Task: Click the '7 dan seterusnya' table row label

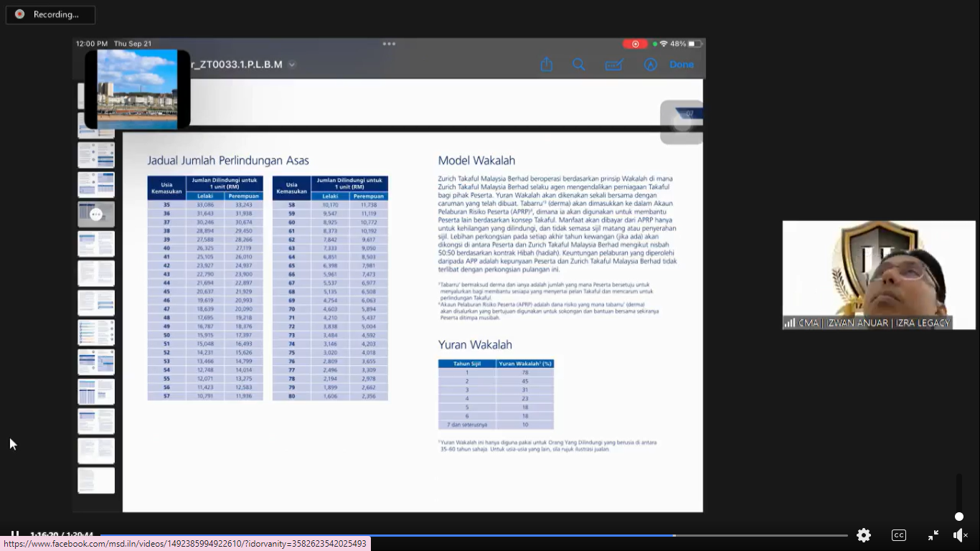Action: 467,425
